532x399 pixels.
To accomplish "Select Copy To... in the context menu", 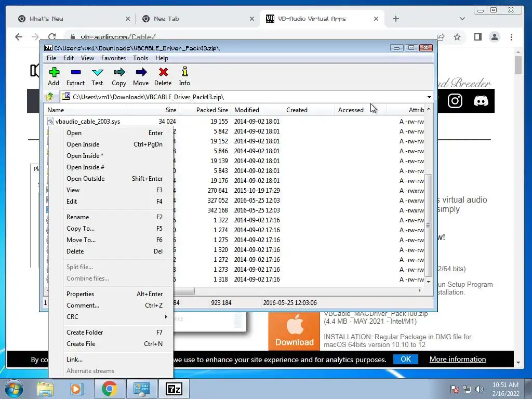I will click(111, 229).
